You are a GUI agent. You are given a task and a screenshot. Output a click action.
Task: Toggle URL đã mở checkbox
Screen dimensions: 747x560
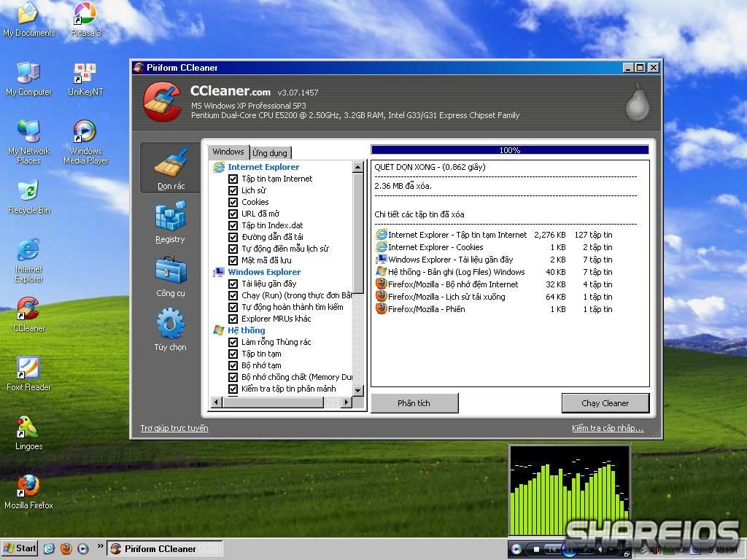[x=233, y=214]
